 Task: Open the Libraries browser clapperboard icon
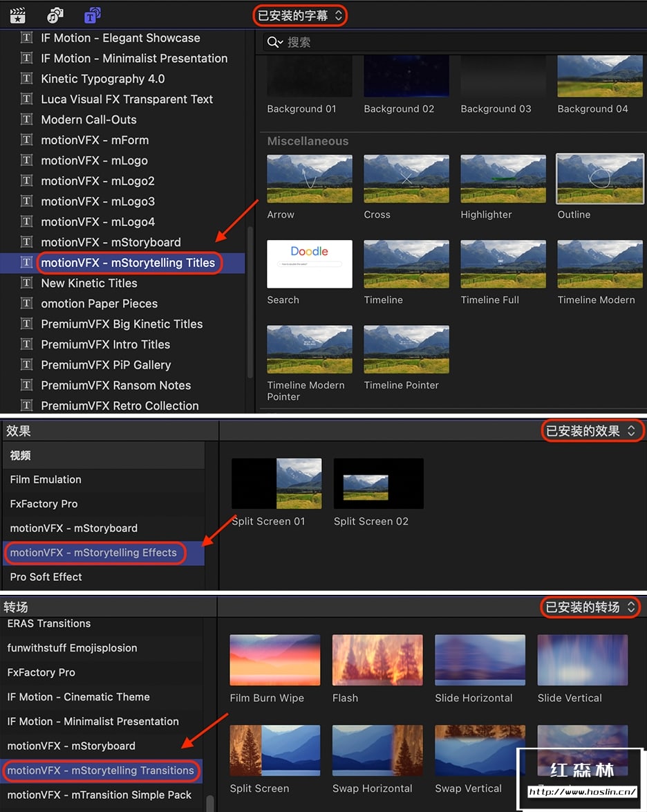pyautogui.click(x=17, y=15)
